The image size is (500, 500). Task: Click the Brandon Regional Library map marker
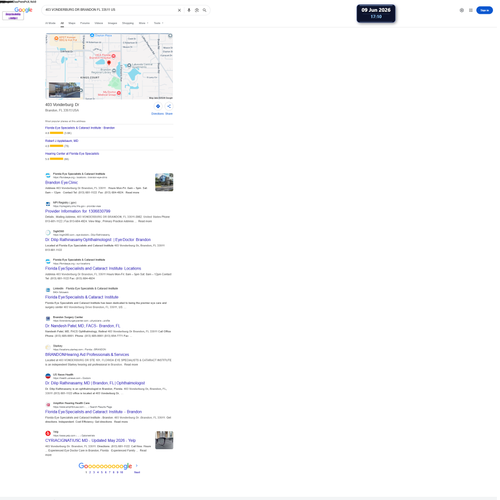[114, 71]
